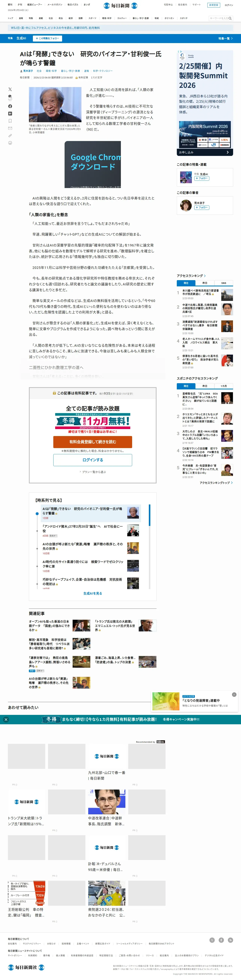Viewport: 241px width, 980px height.
Task: Open the 環境・科学 menu in top navigation
Action: point(107,18)
